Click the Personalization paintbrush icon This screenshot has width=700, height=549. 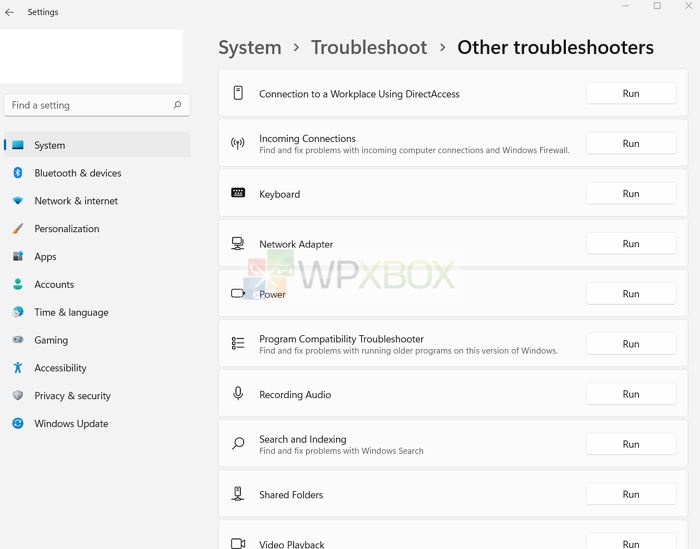[x=18, y=229]
